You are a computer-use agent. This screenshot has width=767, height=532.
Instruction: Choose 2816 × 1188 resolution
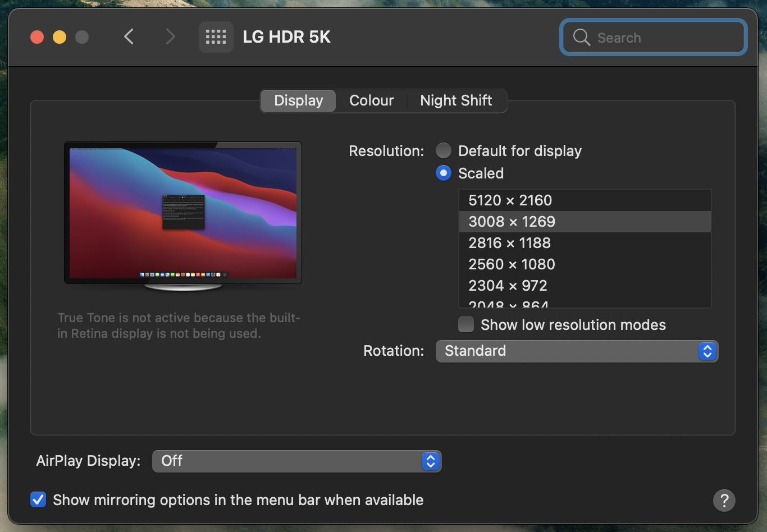pyautogui.click(x=585, y=243)
